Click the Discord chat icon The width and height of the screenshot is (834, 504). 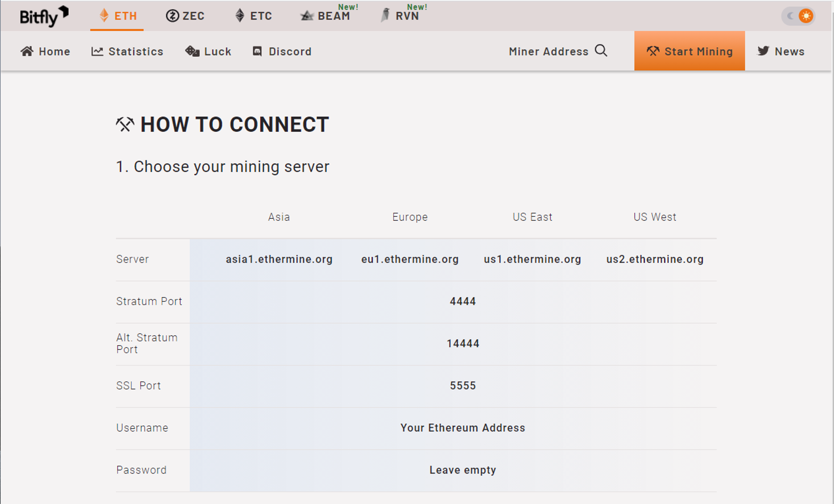257,51
